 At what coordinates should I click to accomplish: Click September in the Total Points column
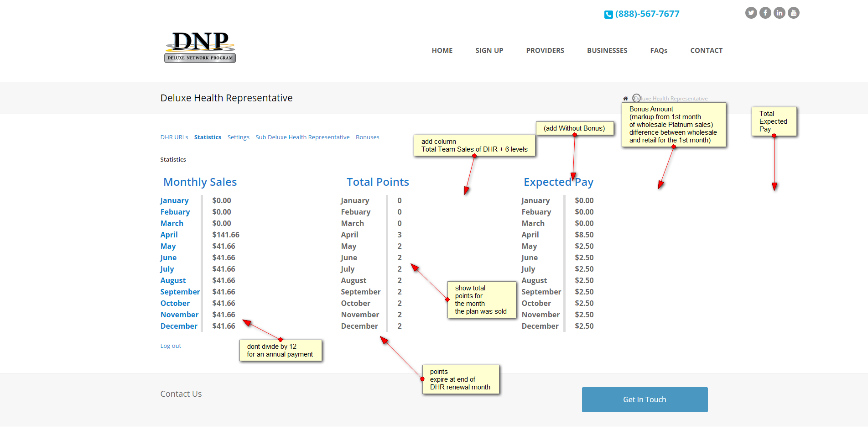[x=361, y=292]
